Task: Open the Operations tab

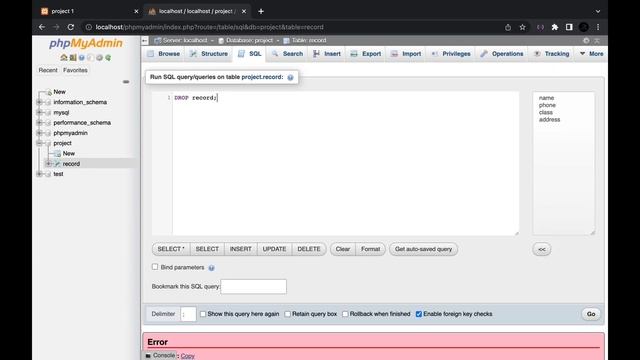Action: 502,54
